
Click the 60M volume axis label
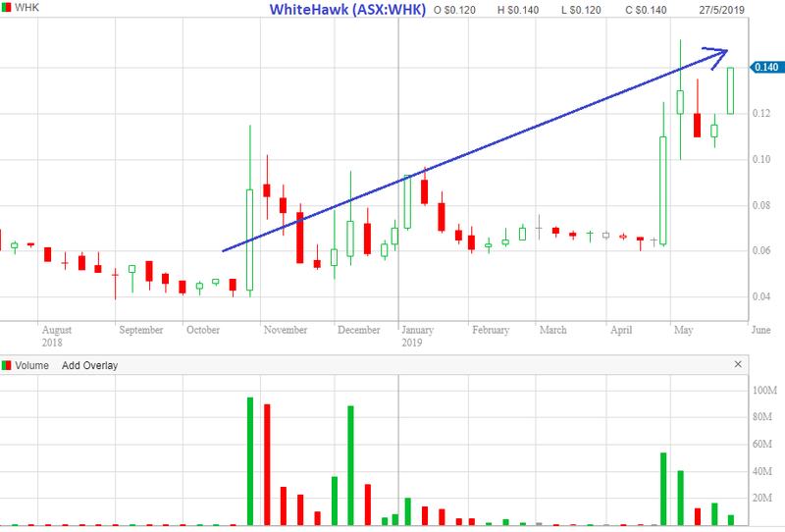point(762,444)
